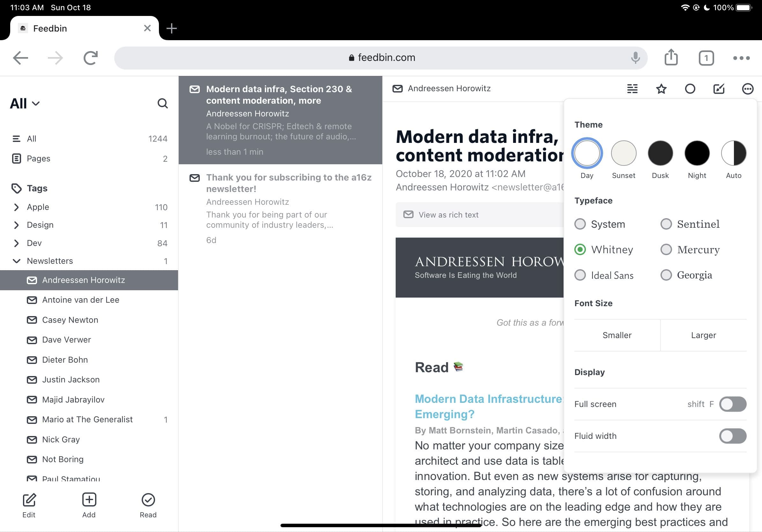The image size is (762, 532).
Task: Open the Majid Jabrayilov newsletter
Action: 89,399
